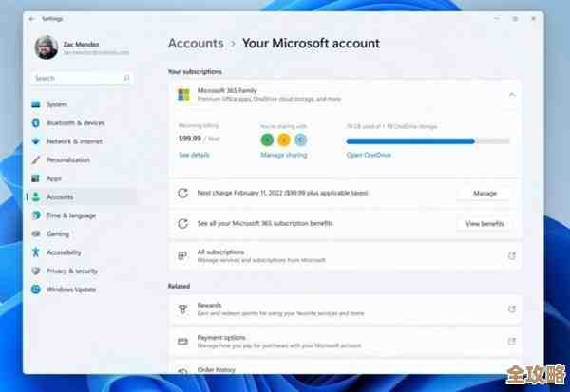The image size is (570, 392).
Task: Click View benefits button
Action: point(484,224)
